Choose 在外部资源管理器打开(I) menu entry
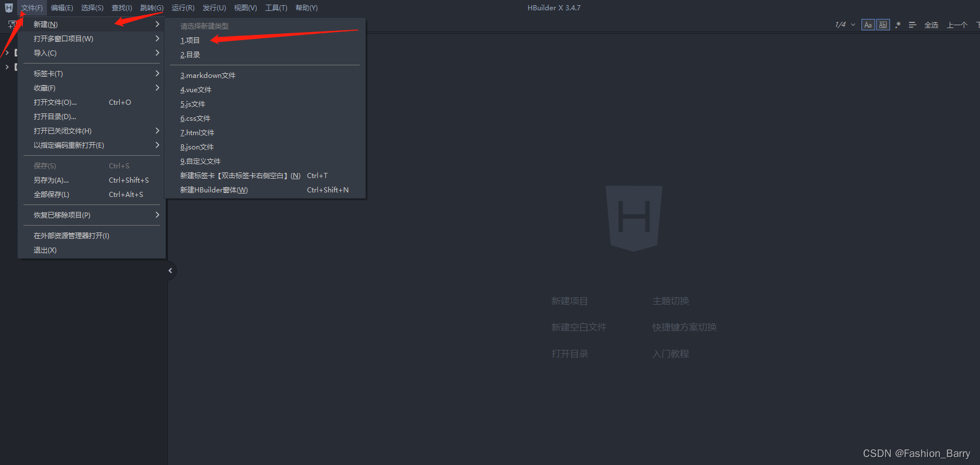 pyautogui.click(x=92, y=236)
